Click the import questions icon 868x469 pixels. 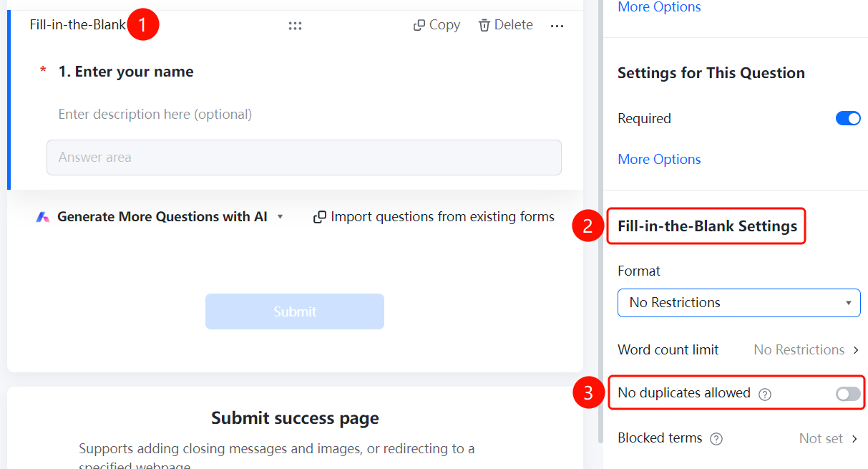(x=320, y=217)
